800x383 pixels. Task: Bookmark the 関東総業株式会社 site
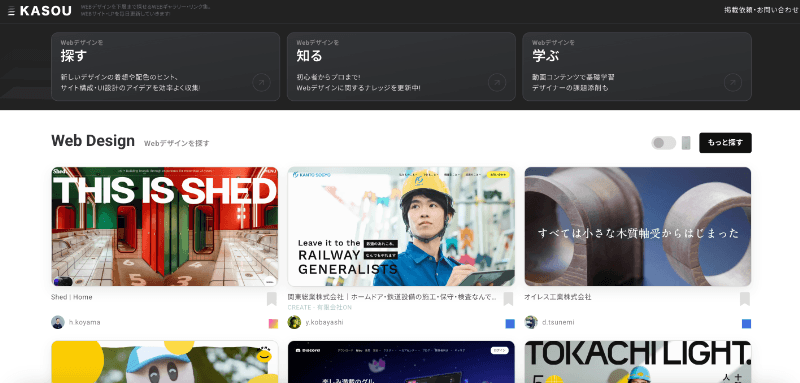(508, 299)
